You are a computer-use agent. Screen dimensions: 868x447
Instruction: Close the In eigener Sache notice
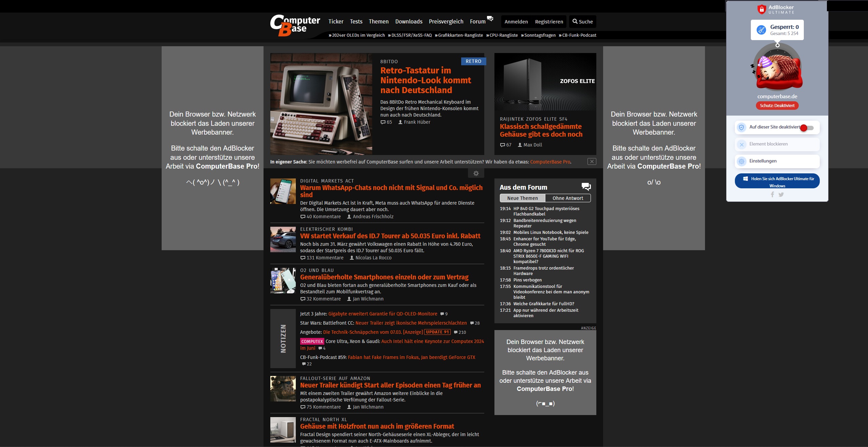click(x=592, y=161)
